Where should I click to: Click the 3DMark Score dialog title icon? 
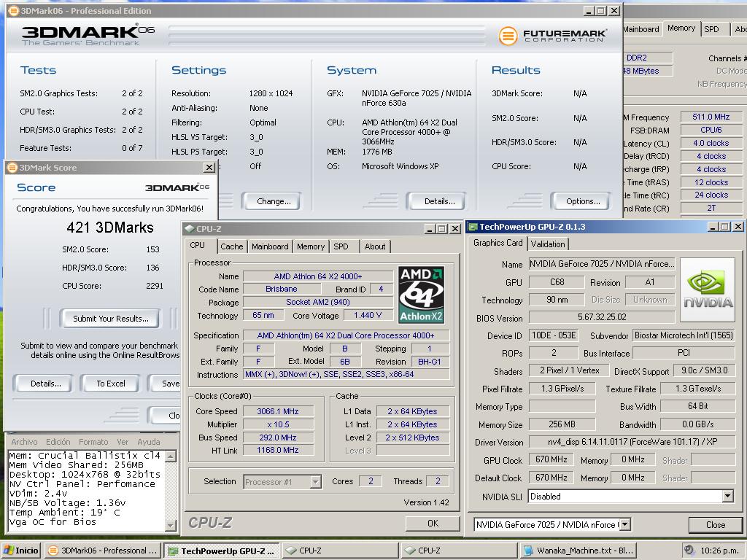point(12,168)
